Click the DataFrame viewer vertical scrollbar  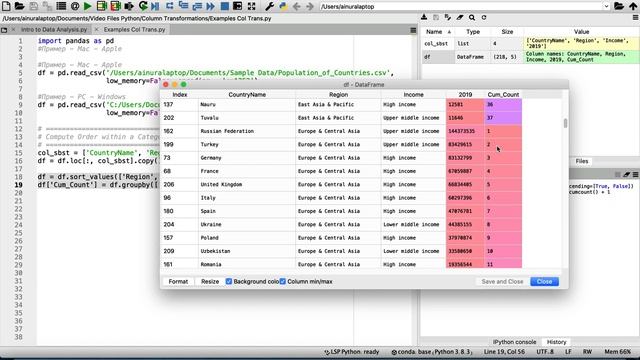coord(565,123)
